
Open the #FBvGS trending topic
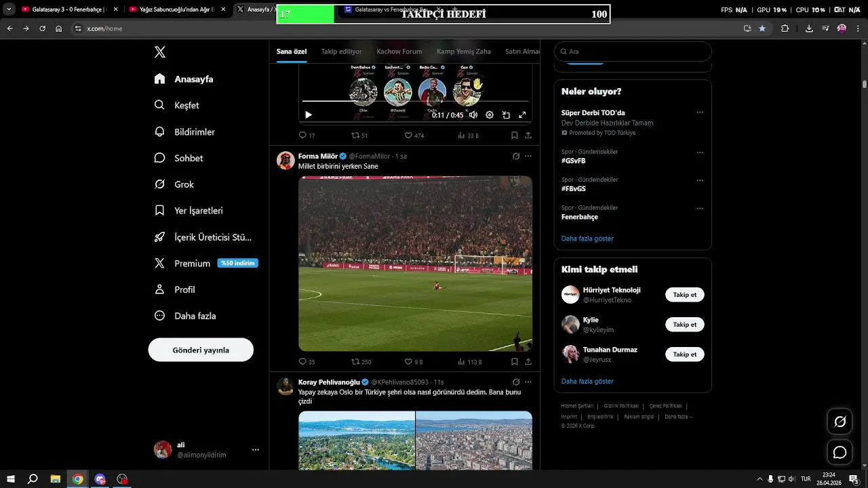click(574, 188)
